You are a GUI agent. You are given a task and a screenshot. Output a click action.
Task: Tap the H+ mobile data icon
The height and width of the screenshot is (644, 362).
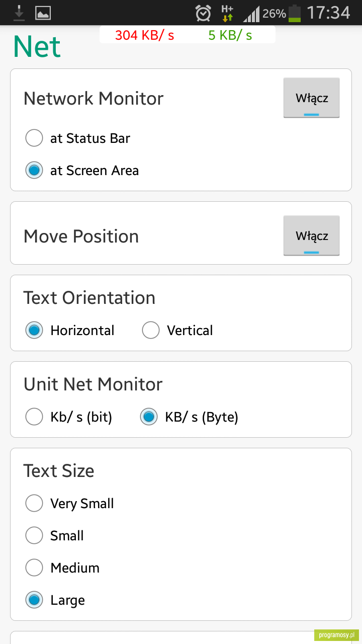tap(227, 13)
